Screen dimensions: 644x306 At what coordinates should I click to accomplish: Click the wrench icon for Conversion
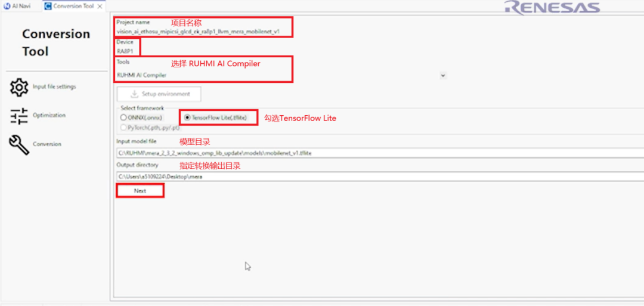[x=19, y=144]
